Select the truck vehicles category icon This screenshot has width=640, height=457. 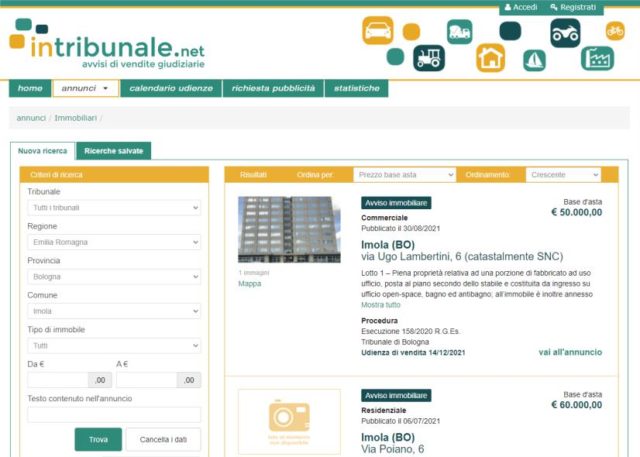(x=460, y=32)
